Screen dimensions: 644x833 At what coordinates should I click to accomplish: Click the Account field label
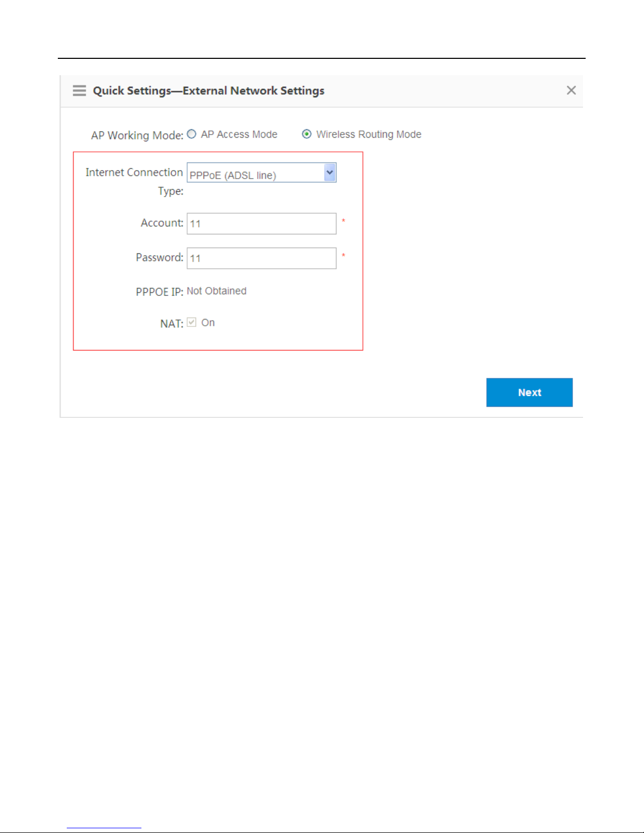162,223
